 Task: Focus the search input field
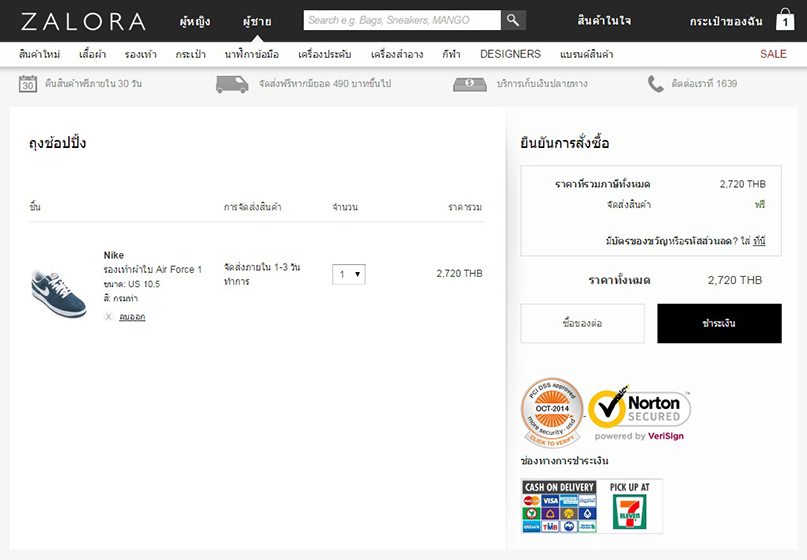point(402,20)
